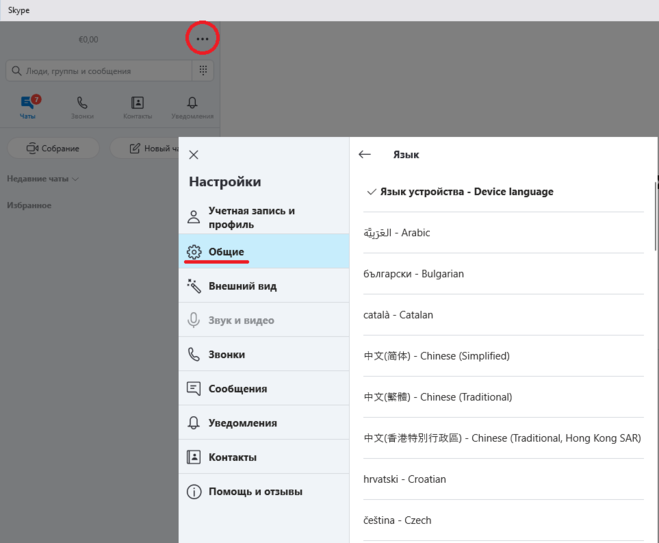Close settings with the X icon
The width and height of the screenshot is (659, 543).
(194, 154)
